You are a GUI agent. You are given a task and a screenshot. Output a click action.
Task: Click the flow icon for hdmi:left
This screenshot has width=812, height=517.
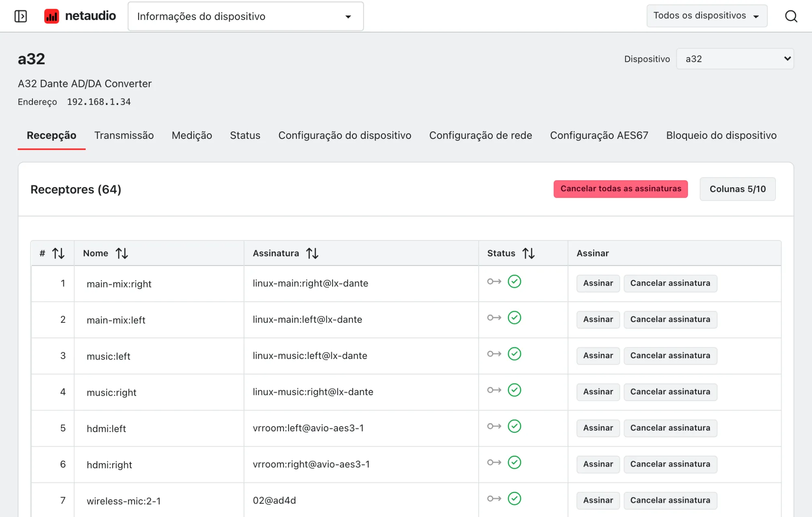pyautogui.click(x=494, y=426)
